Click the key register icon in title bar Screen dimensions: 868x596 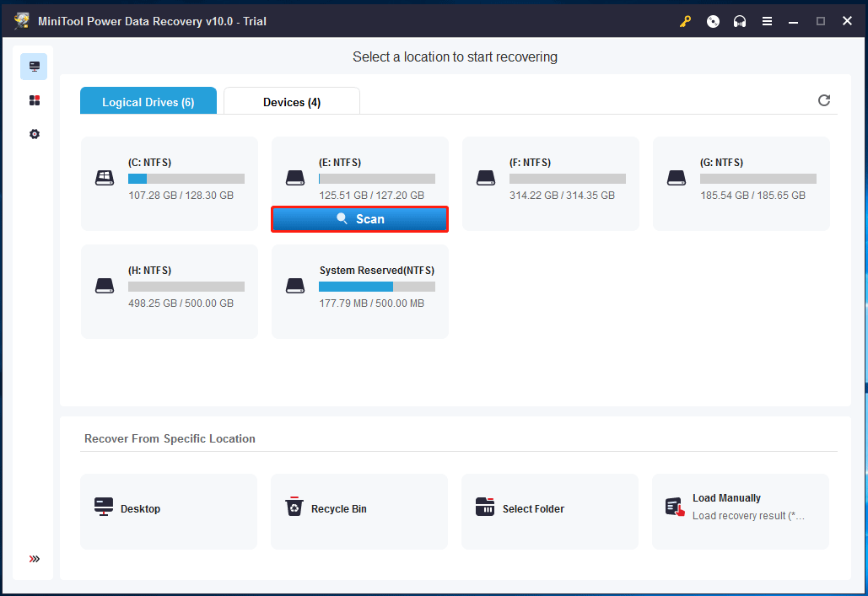(x=685, y=22)
